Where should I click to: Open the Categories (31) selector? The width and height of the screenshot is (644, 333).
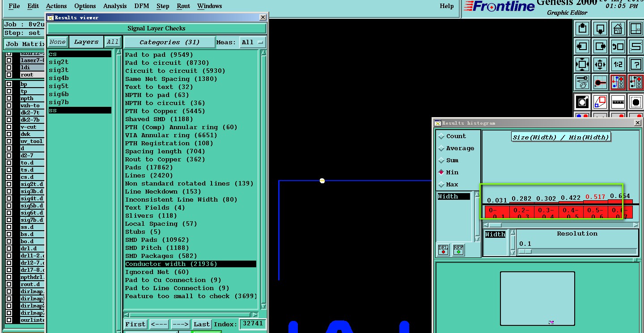[x=169, y=42]
